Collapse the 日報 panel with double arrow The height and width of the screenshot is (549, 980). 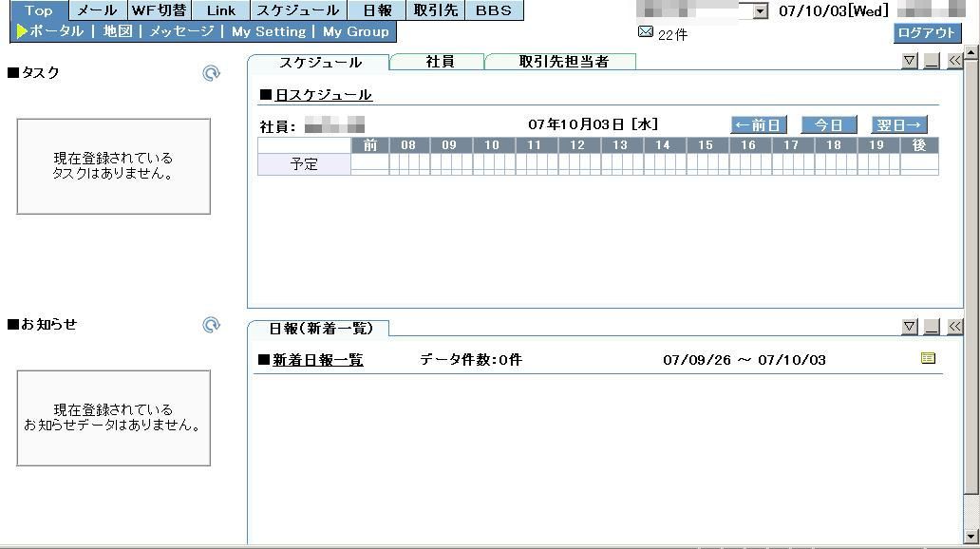click(x=954, y=327)
